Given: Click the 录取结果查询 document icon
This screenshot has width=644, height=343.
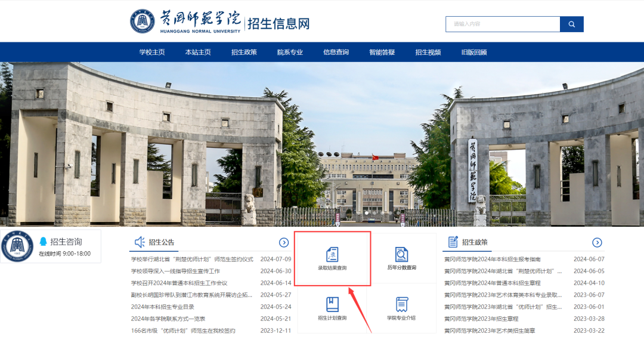Looking at the screenshot, I should click(x=332, y=254).
